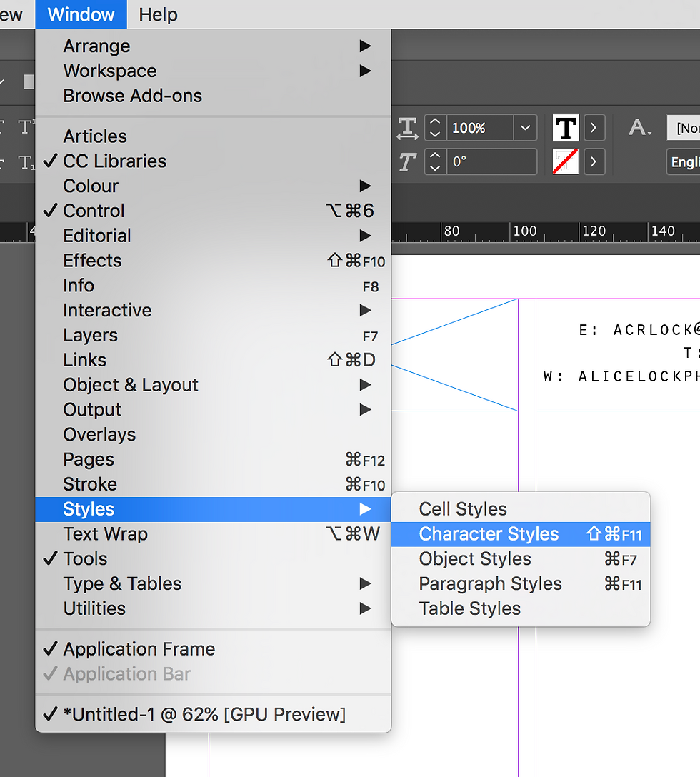This screenshot has height=777, width=700.
Task: Click the skew italic T icon
Action: pyautogui.click(x=408, y=162)
